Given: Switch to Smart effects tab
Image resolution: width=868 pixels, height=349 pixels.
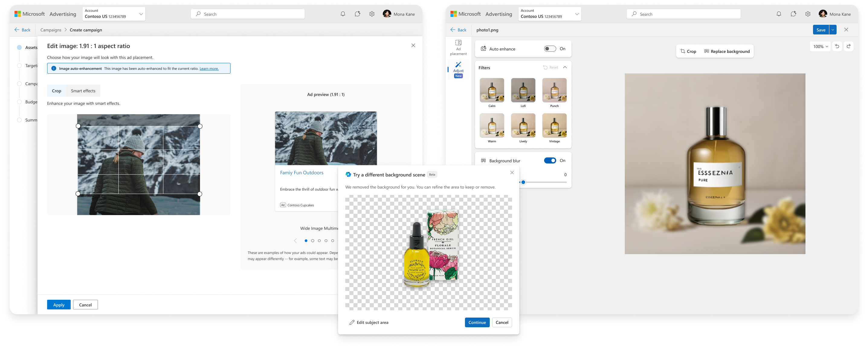Looking at the screenshot, I should (83, 91).
